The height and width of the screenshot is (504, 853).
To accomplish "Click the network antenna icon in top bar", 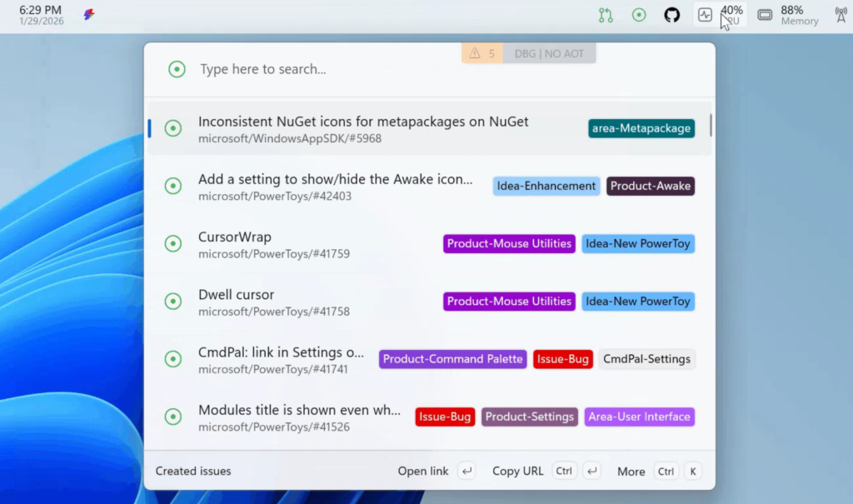I will coord(841,15).
